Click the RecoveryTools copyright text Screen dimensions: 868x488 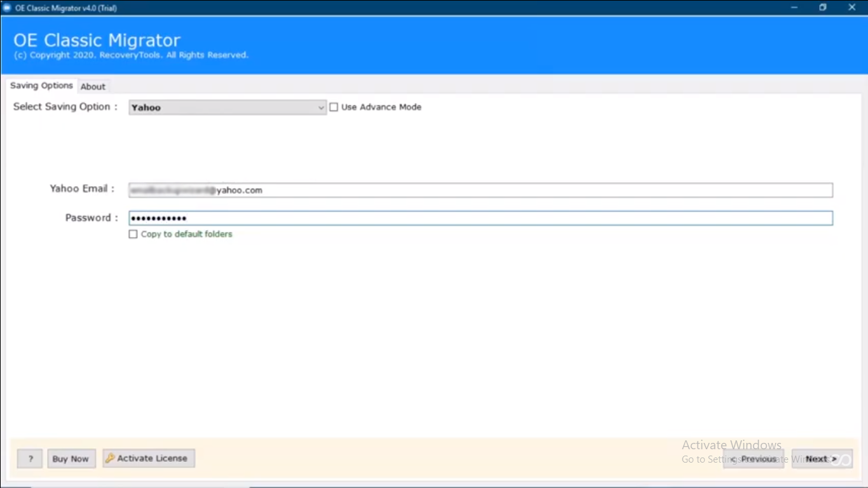coord(131,55)
